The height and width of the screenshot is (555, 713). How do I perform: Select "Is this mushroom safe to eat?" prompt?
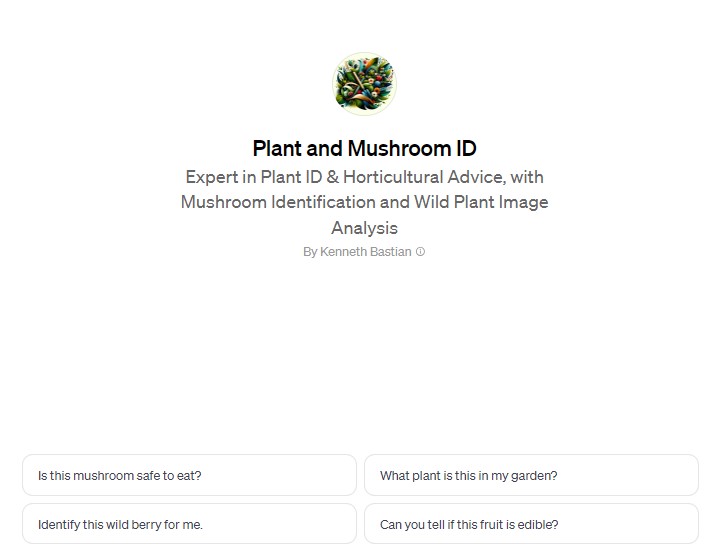pos(189,476)
